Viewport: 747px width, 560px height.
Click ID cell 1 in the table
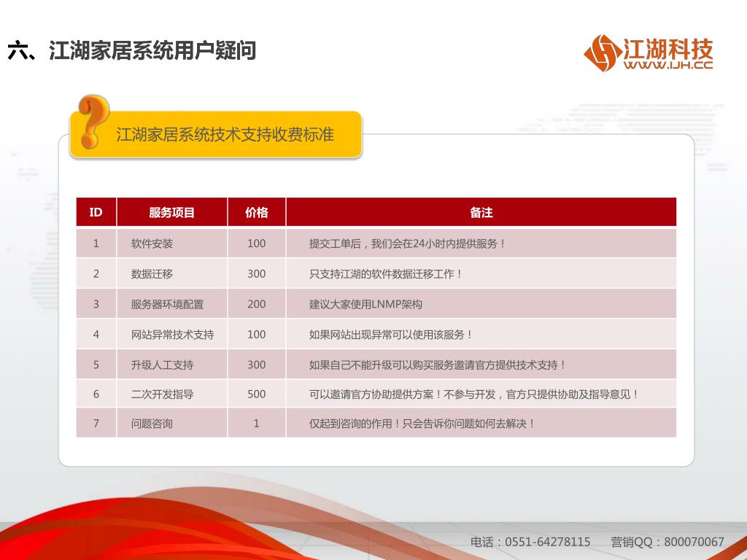[x=96, y=244]
